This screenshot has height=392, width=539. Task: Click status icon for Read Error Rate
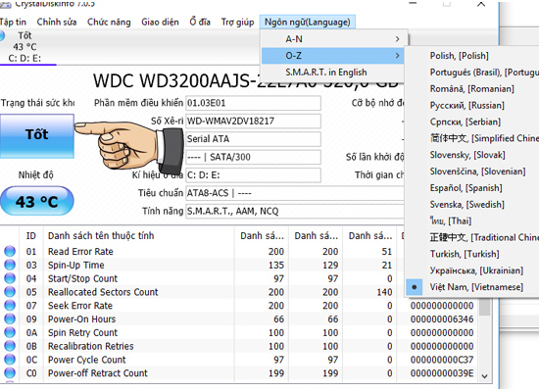pyautogui.click(x=10, y=251)
